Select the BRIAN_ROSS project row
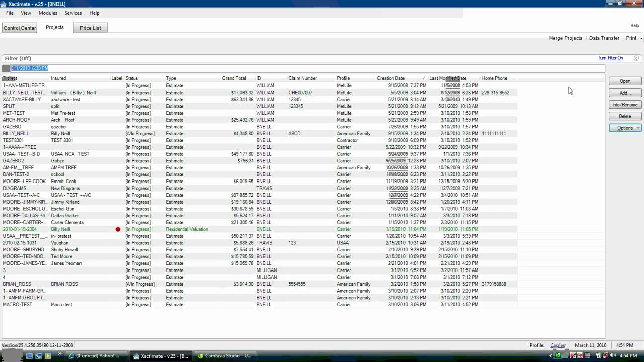Viewport: 644px width, 362px height. click(260, 284)
